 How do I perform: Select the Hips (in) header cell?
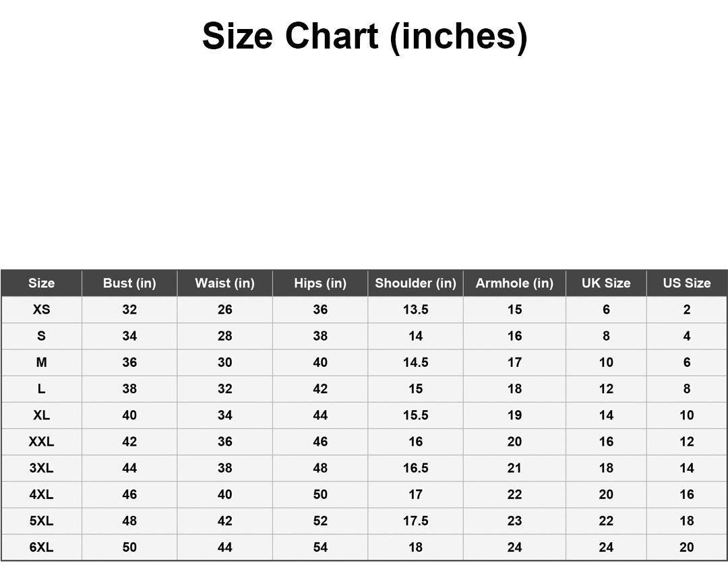pyautogui.click(x=320, y=283)
